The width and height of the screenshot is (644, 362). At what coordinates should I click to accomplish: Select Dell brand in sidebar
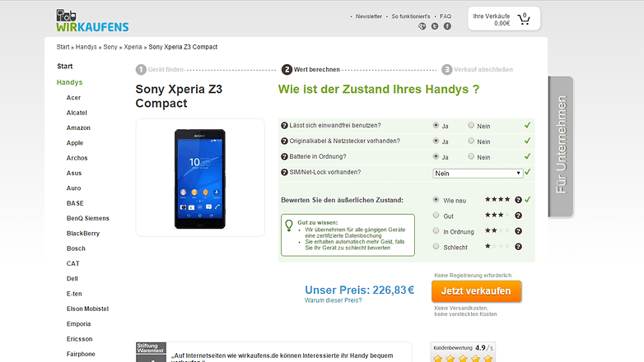point(72,279)
